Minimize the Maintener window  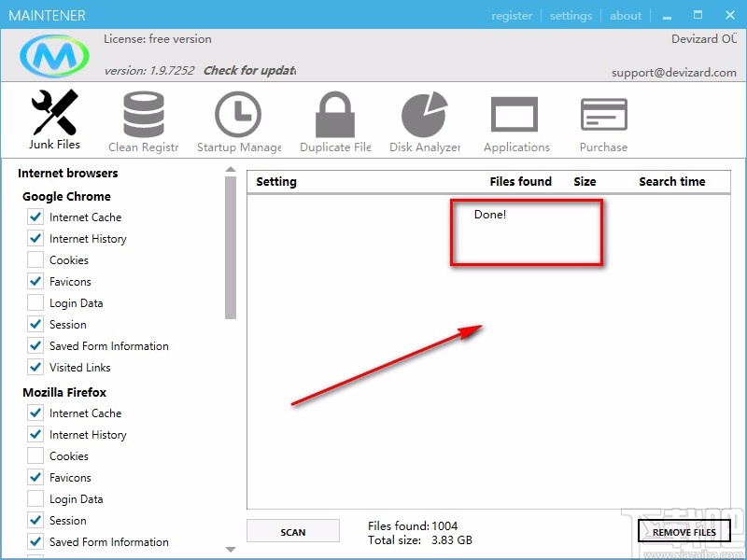[667, 16]
